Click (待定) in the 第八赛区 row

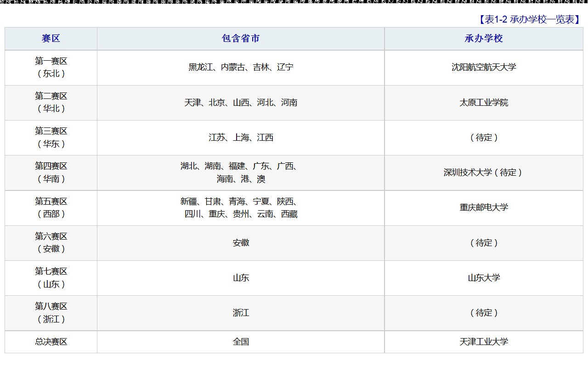484,313
